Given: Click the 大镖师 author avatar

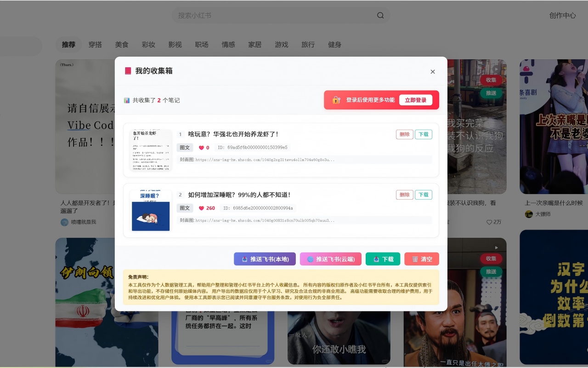Looking at the screenshot, I should click(x=529, y=214).
